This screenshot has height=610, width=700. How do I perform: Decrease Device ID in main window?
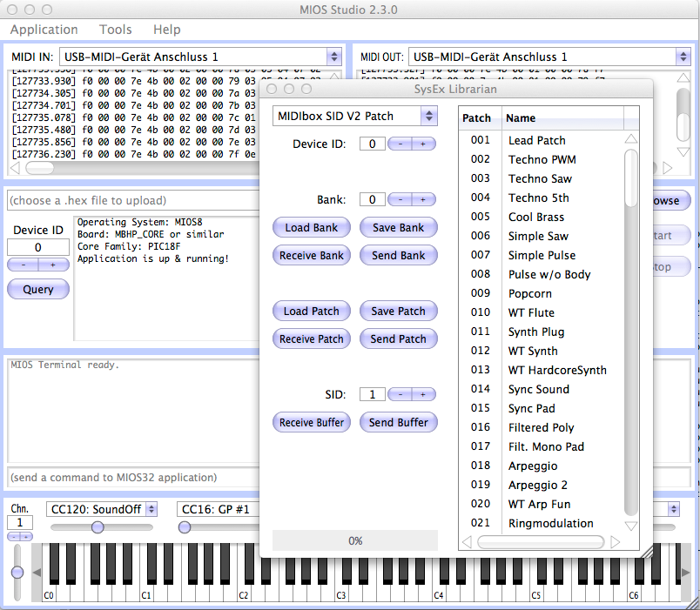tap(24, 265)
